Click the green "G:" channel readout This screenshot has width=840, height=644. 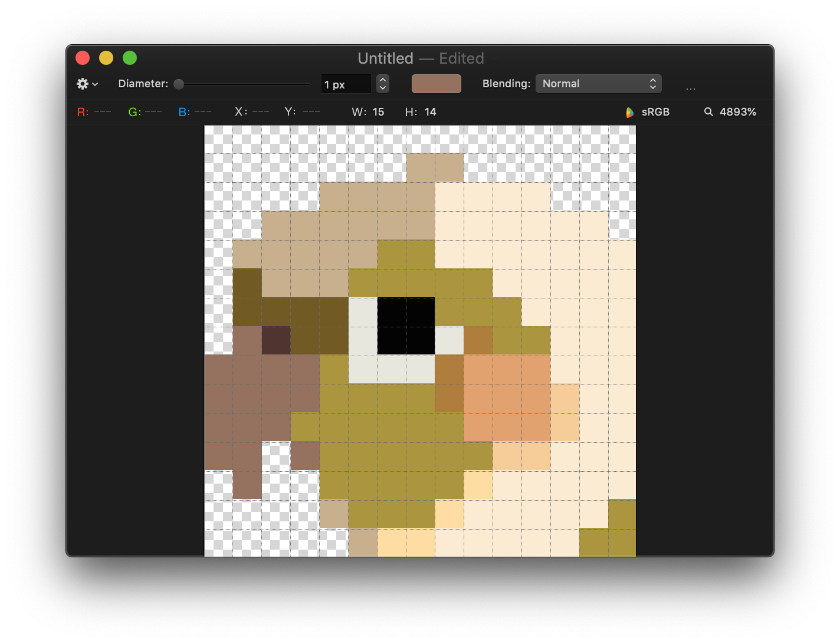[145, 112]
